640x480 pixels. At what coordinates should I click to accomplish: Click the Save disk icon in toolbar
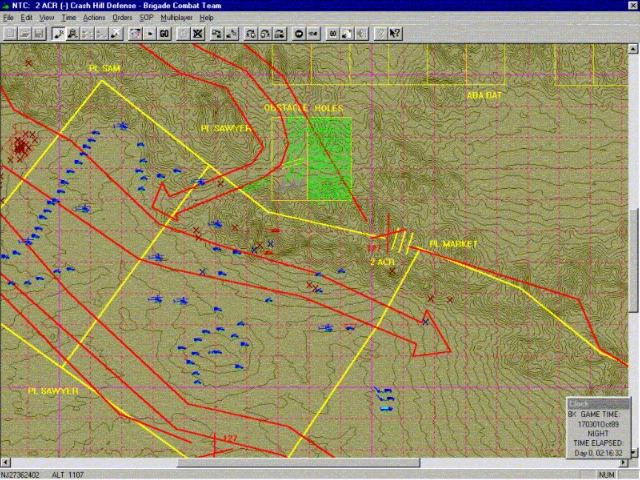(39, 33)
